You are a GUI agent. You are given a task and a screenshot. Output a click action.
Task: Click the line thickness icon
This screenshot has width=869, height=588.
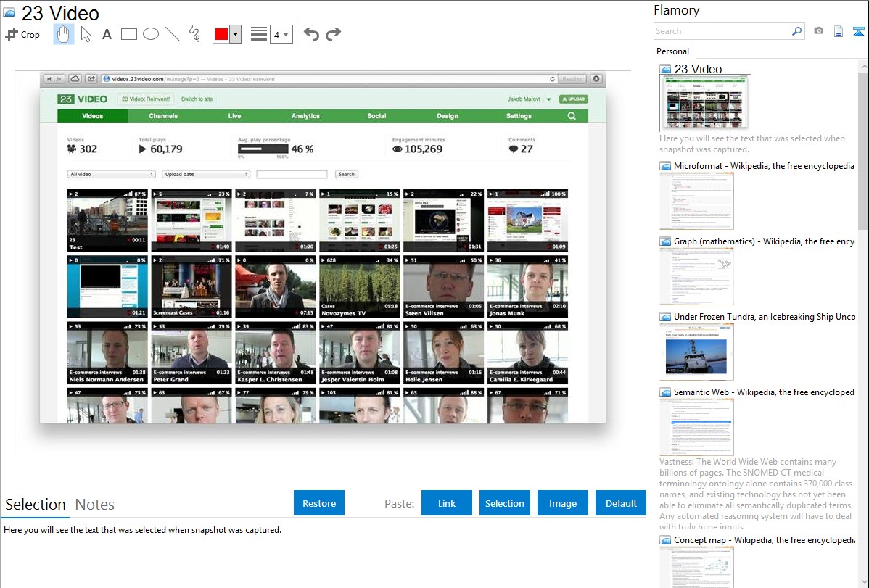pos(259,34)
